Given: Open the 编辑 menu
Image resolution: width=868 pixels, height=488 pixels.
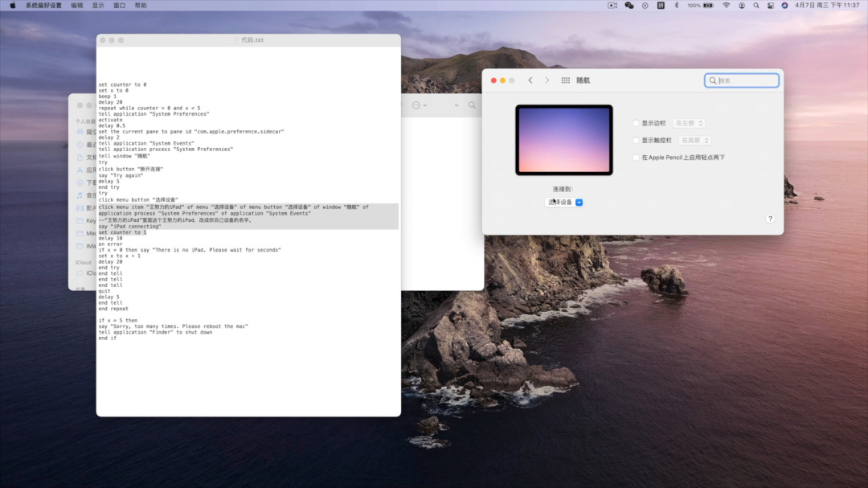Looking at the screenshot, I should tap(76, 5).
